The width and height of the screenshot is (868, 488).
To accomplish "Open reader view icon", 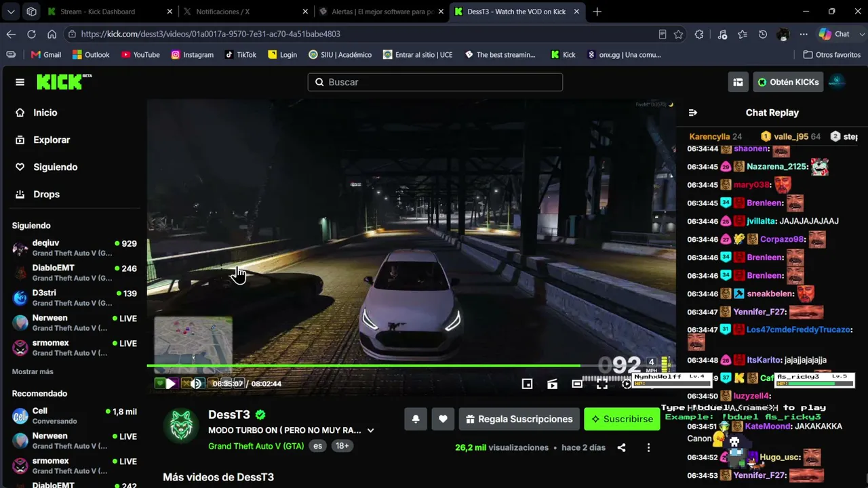I will (x=663, y=34).
